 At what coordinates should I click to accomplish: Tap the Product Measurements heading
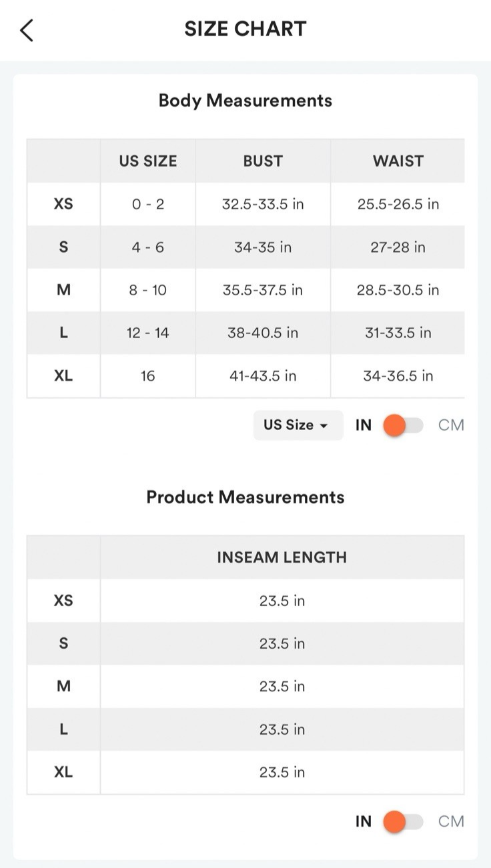246,497
